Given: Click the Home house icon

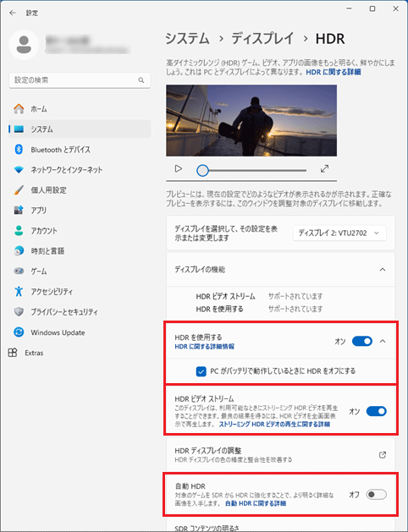Looking at the screenshot, I should click(x=19, y=109).
